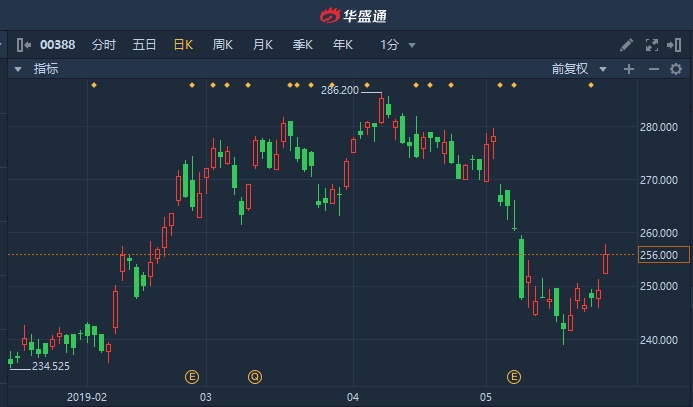Image resolution: width=693 pixels, height=407 pixels.
Task: Switch to the 周K weekly chart tab
Action: (x=222, y=45)
